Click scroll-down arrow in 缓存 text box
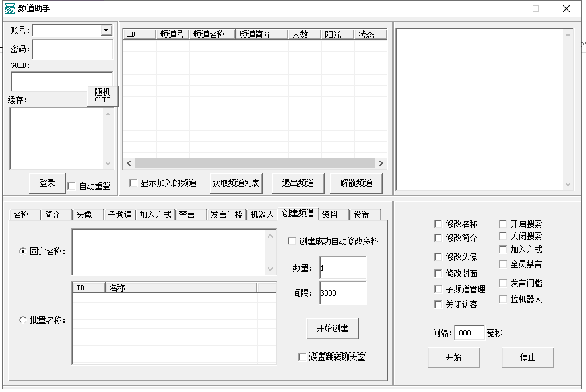This screenshot has width=586, height=392. [108, 164]
